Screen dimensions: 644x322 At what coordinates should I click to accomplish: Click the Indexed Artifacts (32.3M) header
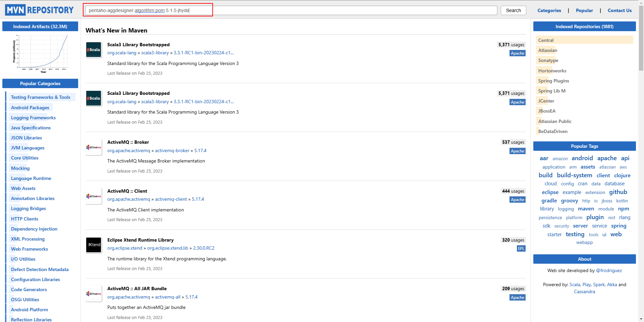40,26
